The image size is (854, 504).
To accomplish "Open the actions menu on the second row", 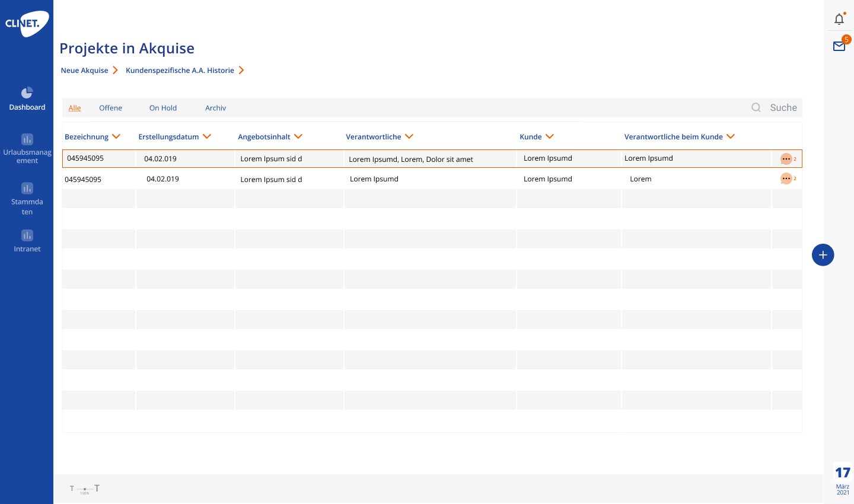I will tap(786, 178).
